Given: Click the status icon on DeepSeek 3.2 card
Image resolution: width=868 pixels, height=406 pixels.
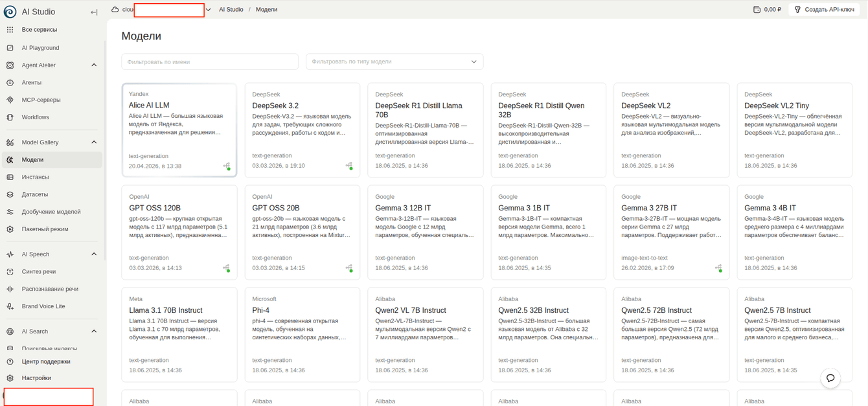Looking at the screenshot, I should coord(349,166).
